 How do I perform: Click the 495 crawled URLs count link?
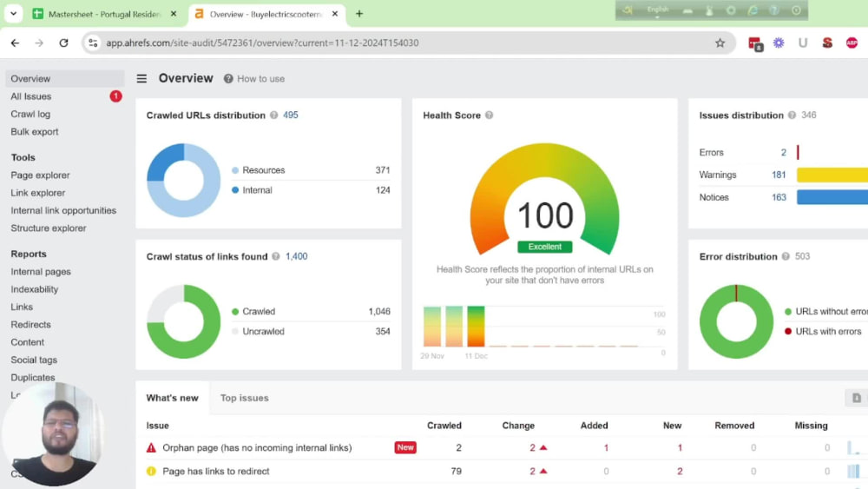(x=291, y=116)
